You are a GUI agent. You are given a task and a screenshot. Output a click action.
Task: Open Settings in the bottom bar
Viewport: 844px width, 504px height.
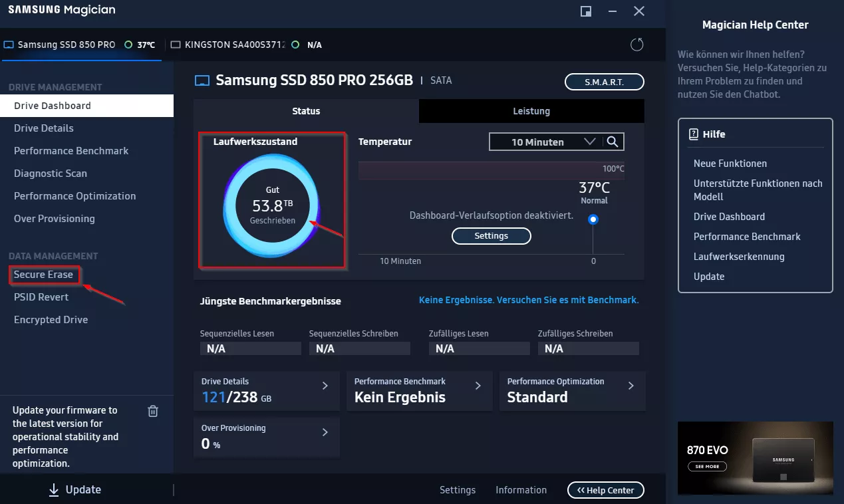[x=458, y=490]
